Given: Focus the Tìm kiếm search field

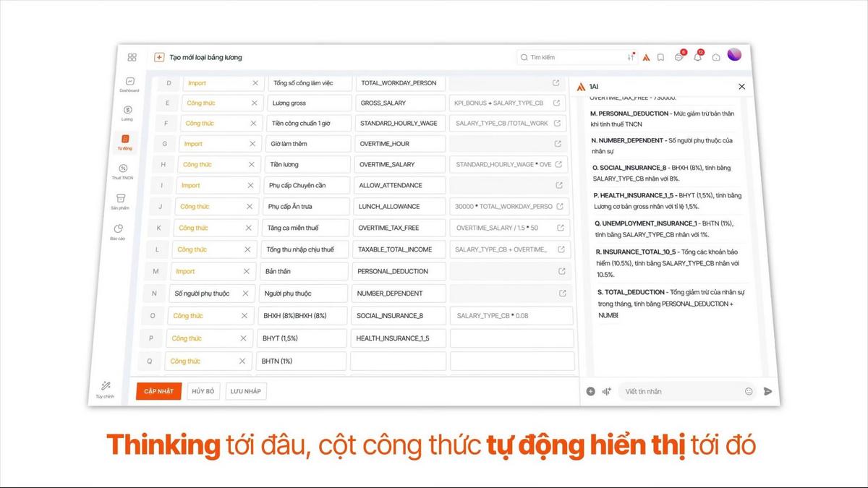Looking at the screenshot, I should tap(576, 57).
